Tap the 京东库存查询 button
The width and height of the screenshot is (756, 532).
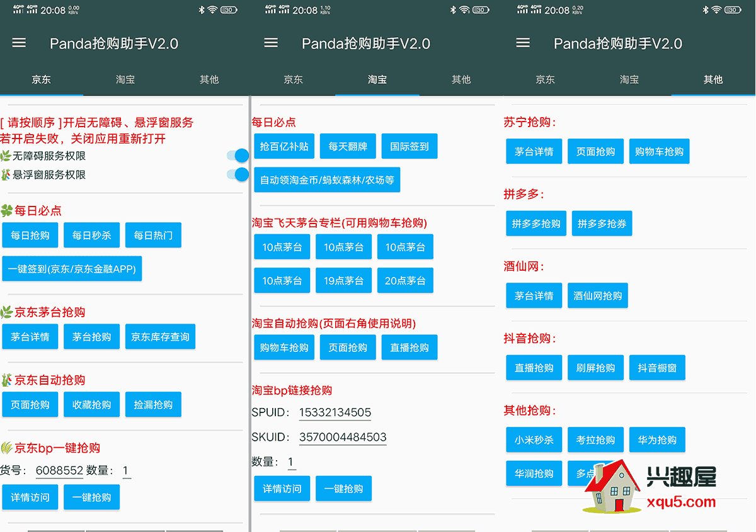[160, 337]
